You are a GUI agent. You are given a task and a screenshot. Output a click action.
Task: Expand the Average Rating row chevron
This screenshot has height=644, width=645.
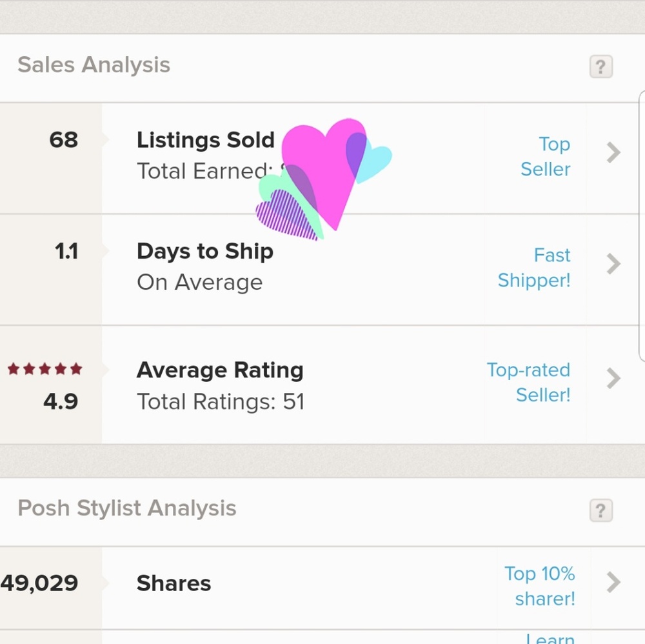coord(613,378)
